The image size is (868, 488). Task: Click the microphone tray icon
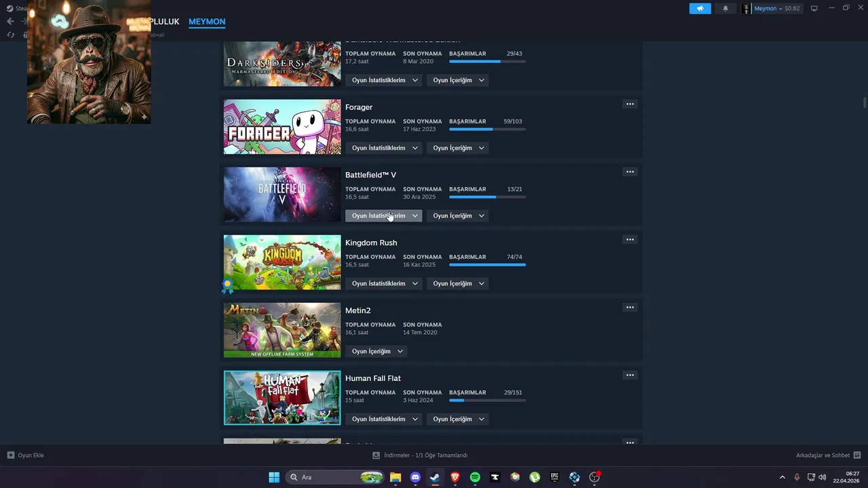[x=797, y=477]
